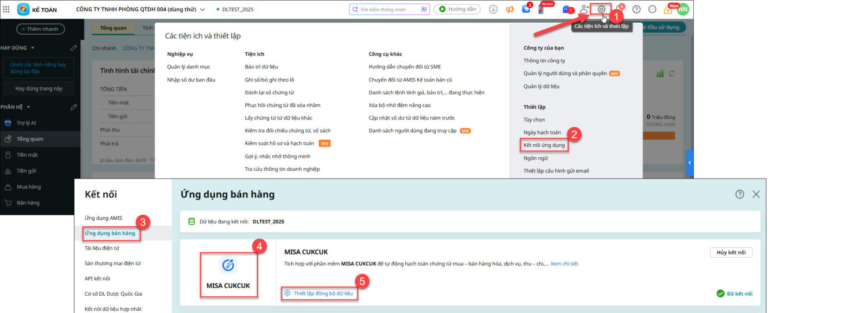Click the app launcher grid icon
The width and height of the screenshot is (868, 313).
[7, 9]
